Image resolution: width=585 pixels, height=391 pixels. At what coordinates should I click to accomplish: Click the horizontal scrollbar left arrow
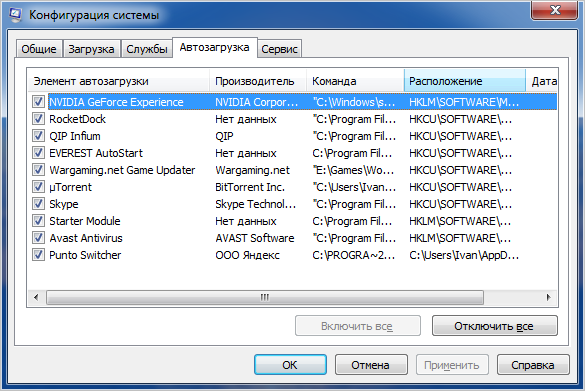pos(36,297)
